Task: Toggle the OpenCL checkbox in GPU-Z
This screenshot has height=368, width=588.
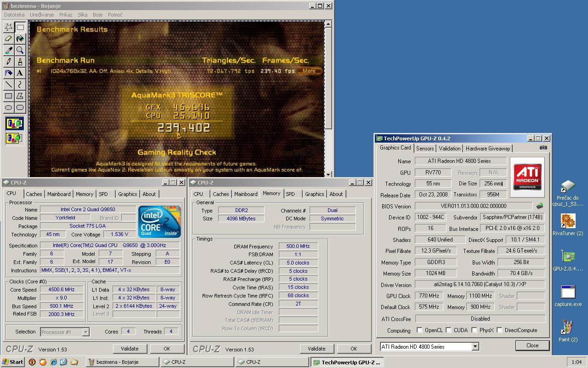Action: point(419,330)
